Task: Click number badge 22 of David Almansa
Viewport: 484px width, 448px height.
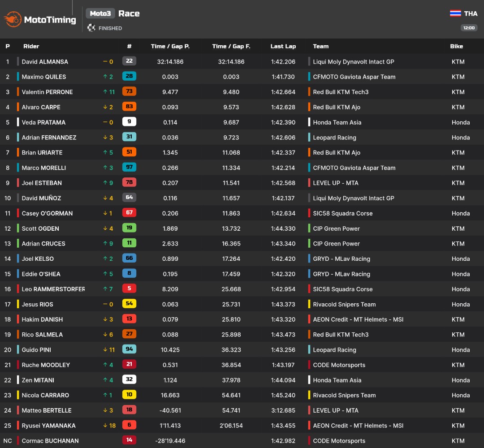Action: (x=130, y=61)
